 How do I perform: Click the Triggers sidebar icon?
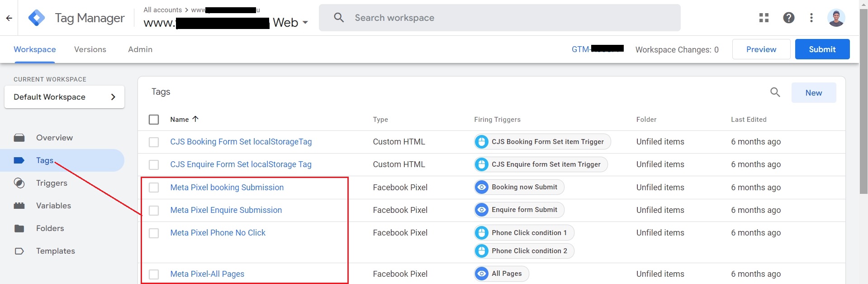tap(19, 183)
